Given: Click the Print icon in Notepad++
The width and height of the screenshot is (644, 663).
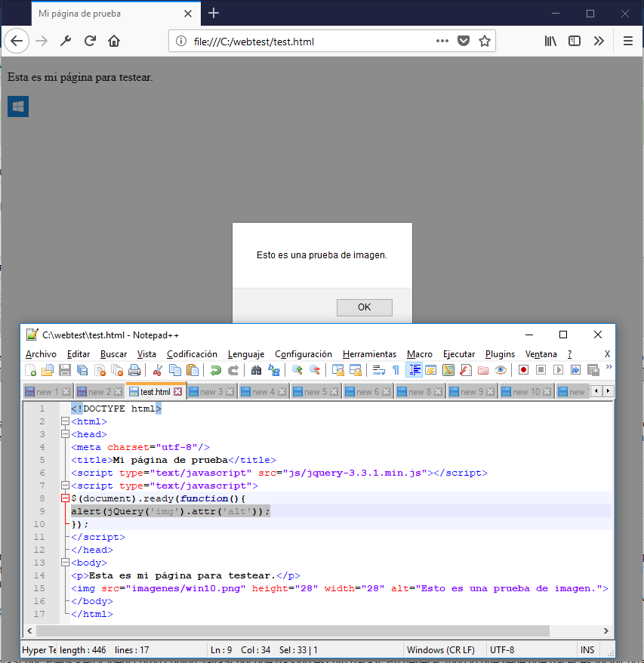Looking at the screenshot, I should pyautogui.click(x=134, y=371).
